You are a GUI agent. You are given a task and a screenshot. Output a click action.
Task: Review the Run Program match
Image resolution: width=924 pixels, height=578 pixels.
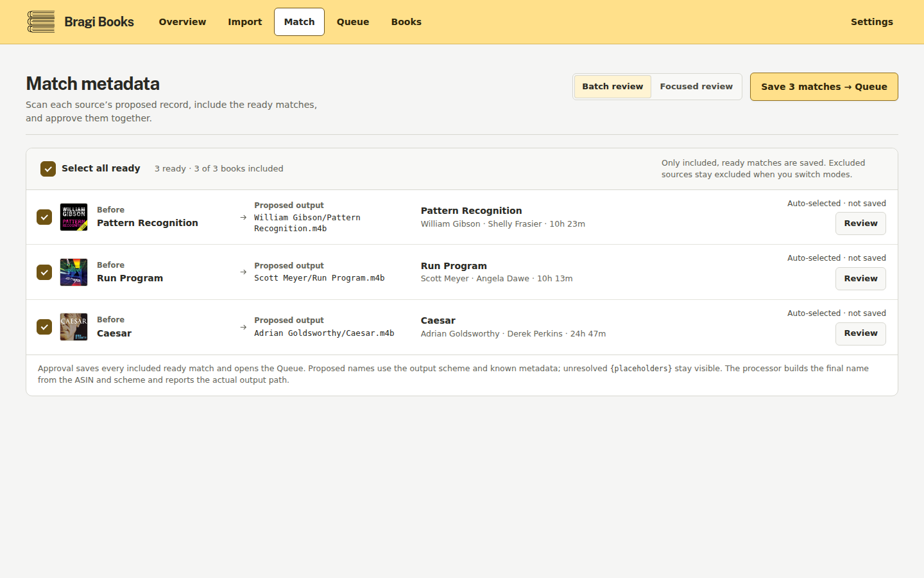860,279
